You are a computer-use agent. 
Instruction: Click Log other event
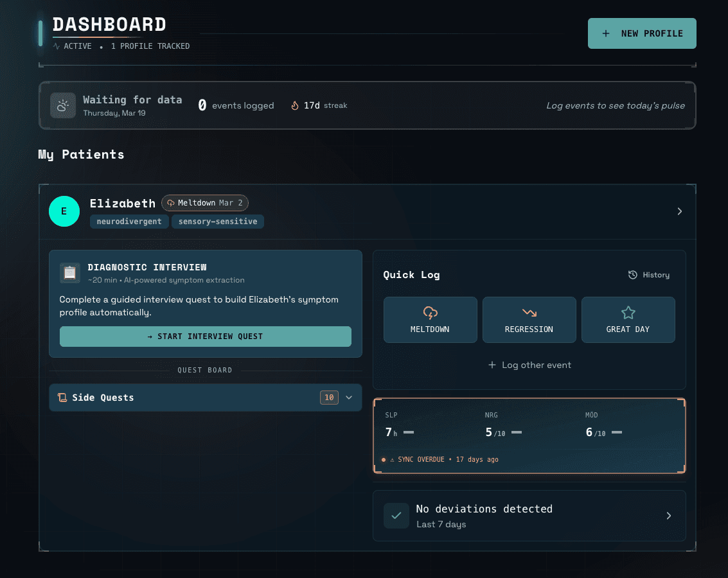(529, 365)
